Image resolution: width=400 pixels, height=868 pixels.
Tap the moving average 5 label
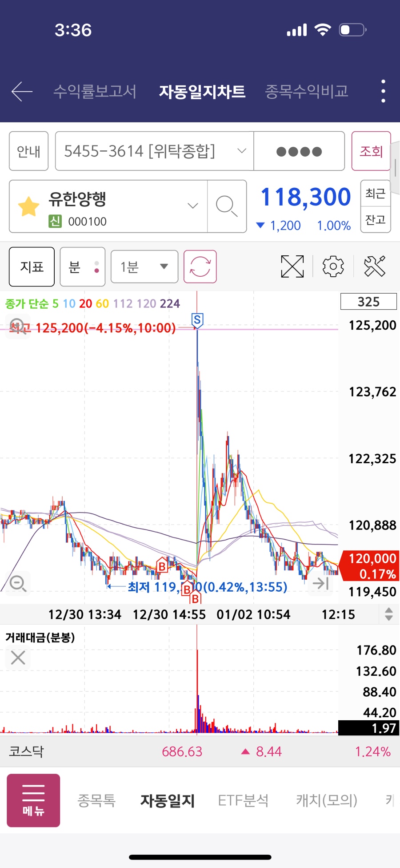pyautogui.click(x=56, y=303)
